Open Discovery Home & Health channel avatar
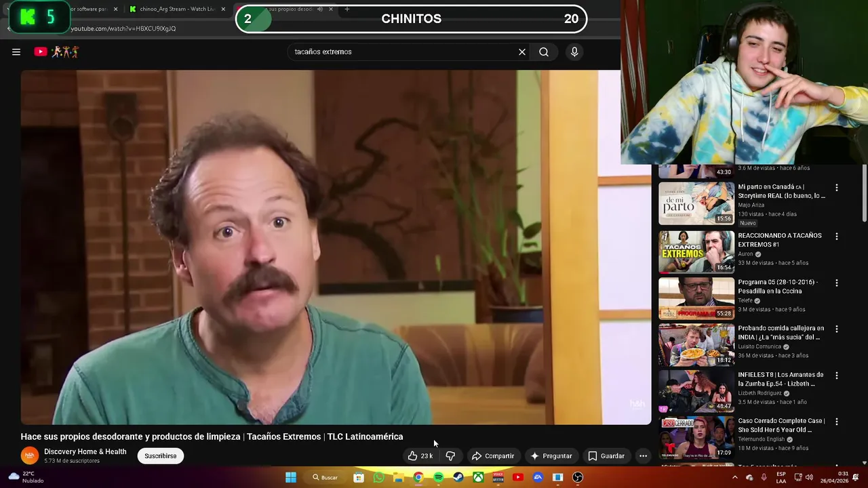 click(x=29, y=455)
